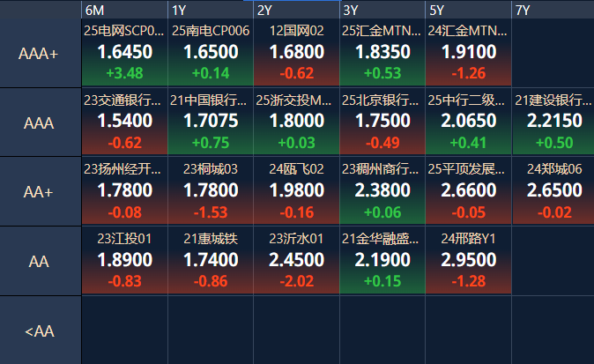Select the 7Y tenor column header
This screenshot has width=594, height=364.
(553, 10)
